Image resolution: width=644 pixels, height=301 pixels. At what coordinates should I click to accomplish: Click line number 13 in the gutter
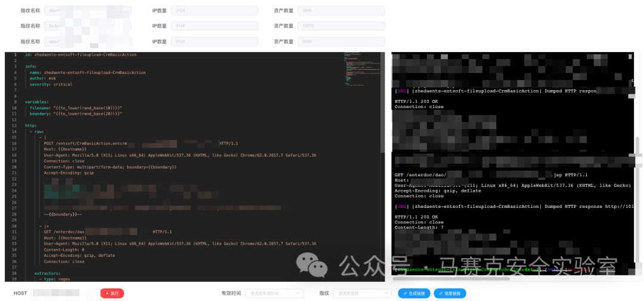point(14,125)
